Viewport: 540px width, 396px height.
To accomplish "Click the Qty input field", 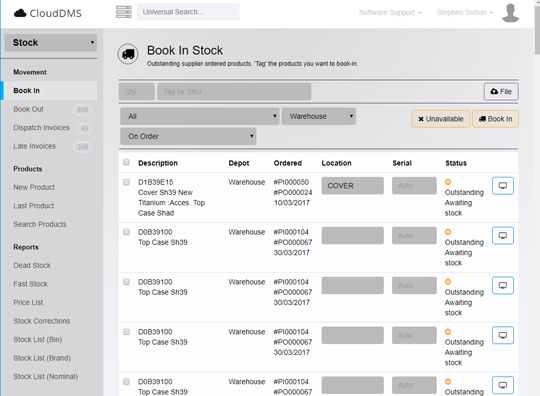I will (137, 92).
